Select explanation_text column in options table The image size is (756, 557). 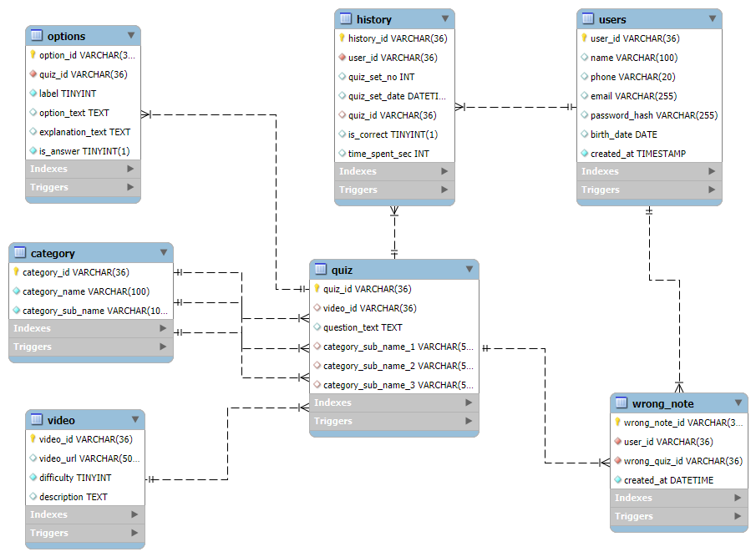click(83, 132)
